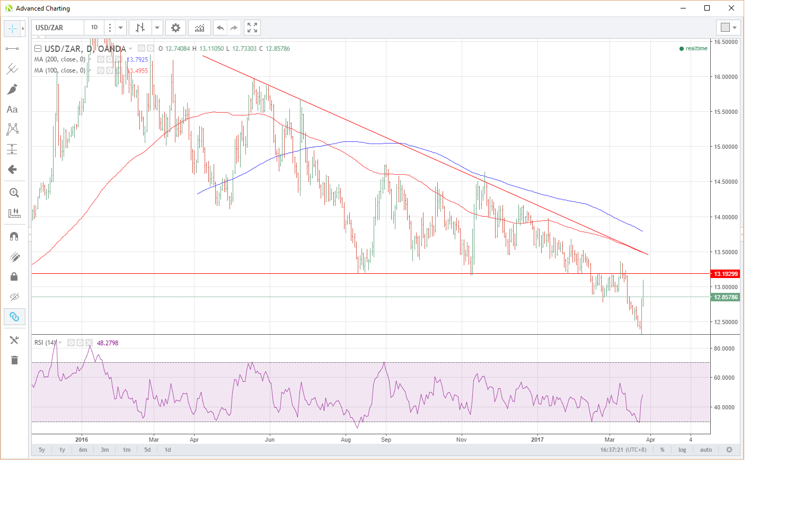Screen dimensions: 812x519
Task: Toggle percent scale button
Action: coord(662,450)
